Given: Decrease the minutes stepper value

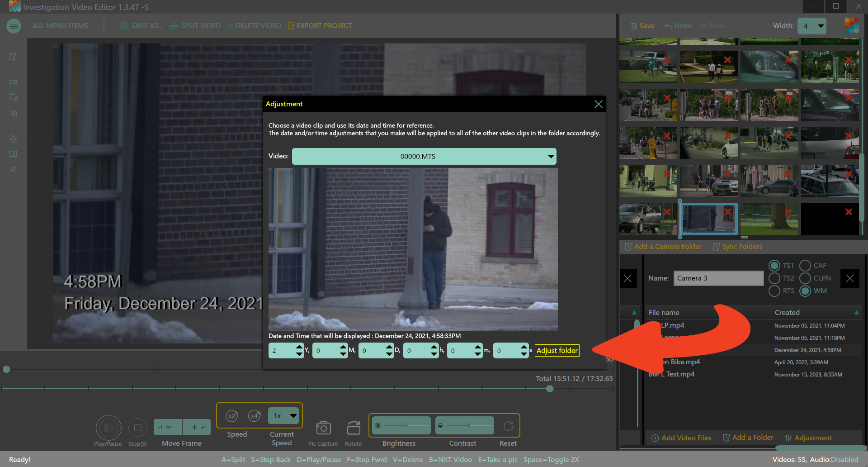Looking at the screenshot, I should [478, 354].
